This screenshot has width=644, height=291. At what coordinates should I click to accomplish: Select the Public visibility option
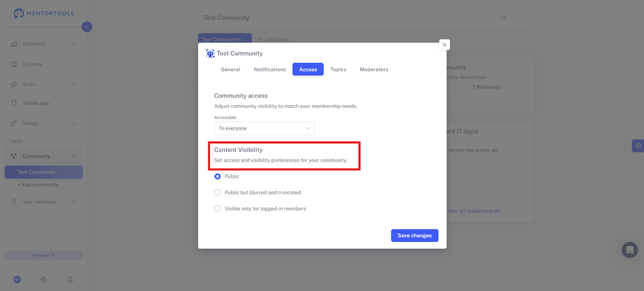[x=218, y=177]
